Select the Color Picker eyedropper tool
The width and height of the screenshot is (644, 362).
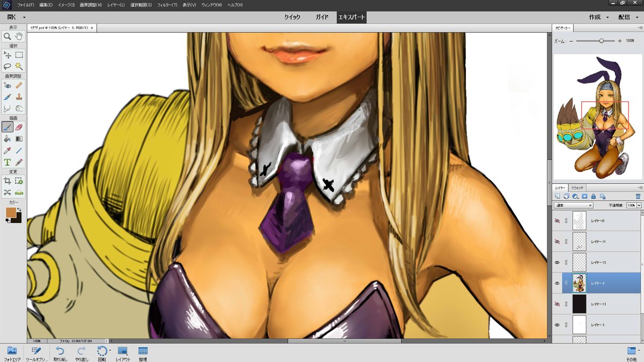(x=8, y=151)
